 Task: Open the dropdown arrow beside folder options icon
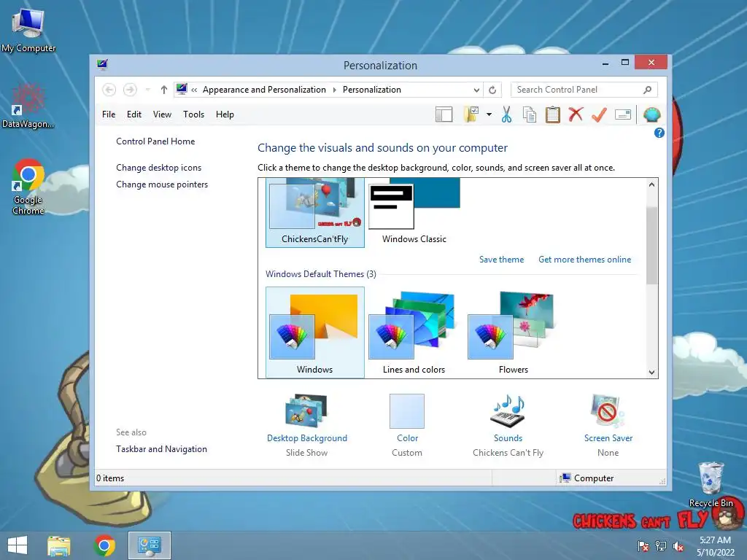pos(489,114)
